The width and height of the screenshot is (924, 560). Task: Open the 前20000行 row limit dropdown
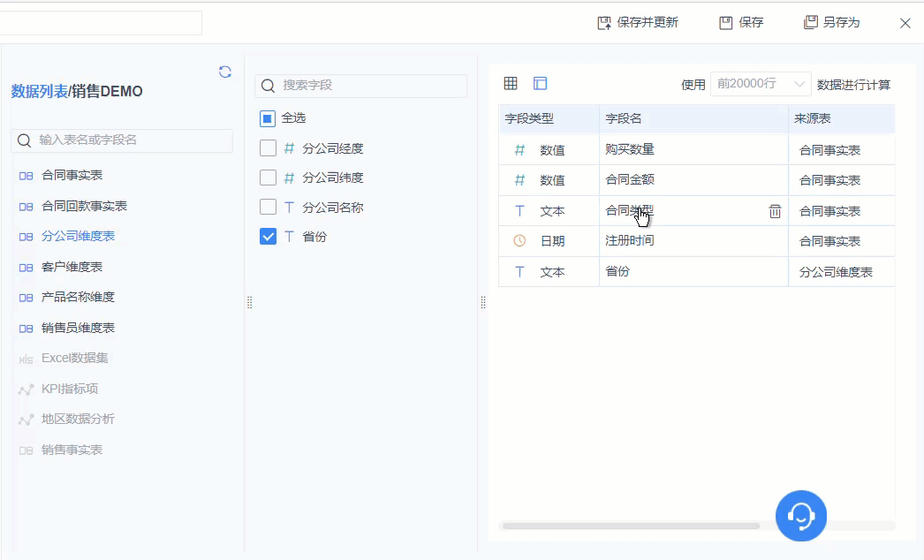(x=761, y=84)
